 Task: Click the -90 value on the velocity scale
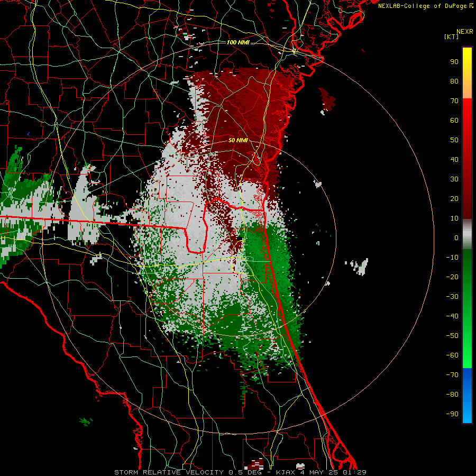coord(452,414)
